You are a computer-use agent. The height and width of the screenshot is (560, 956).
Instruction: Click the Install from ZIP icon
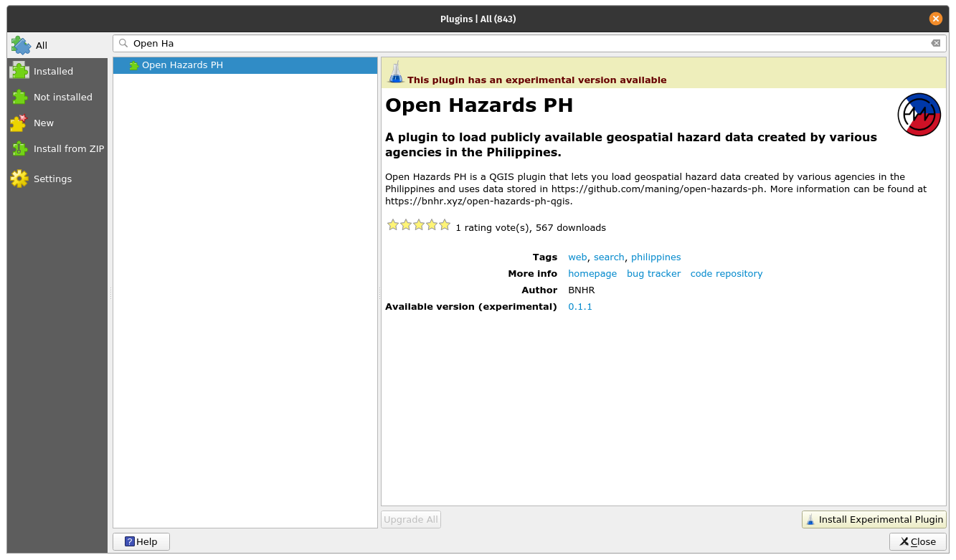coord(19,148)
